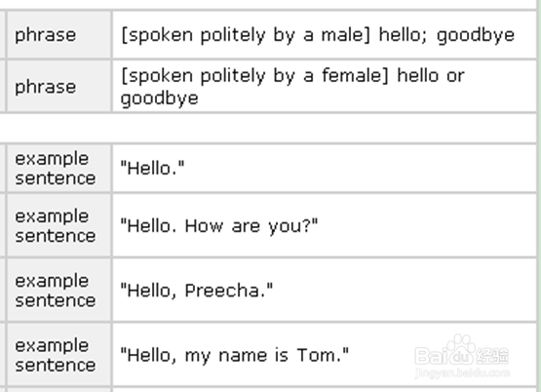The width and height of the screenshot is (541, 392).
Task: Click the empty separator row in table
Action: 268,128
